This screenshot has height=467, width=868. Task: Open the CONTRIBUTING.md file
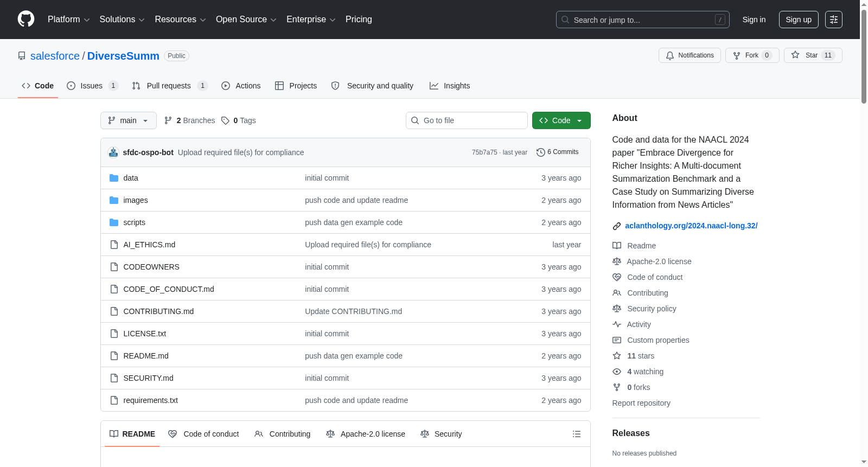158,311
